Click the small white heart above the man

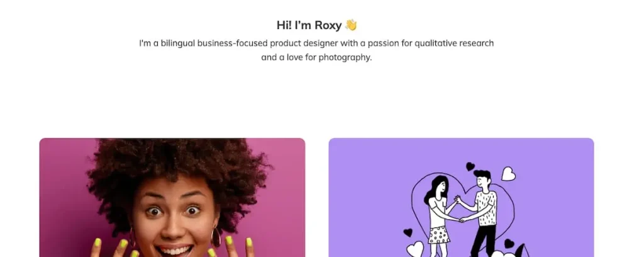(508, 174)
